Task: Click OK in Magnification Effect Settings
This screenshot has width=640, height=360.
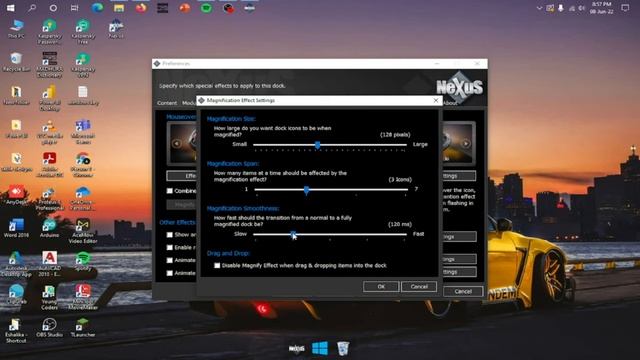Action: pyautogui.click(x=381, y=287)
